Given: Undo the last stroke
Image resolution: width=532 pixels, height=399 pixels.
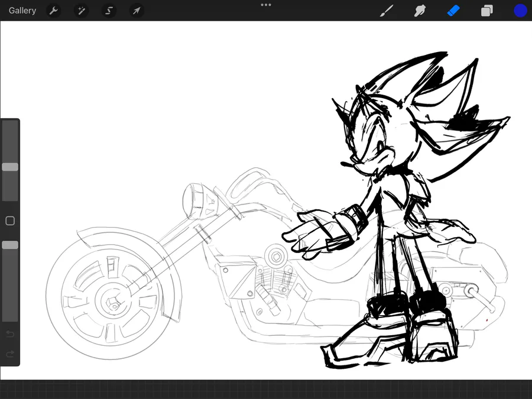Looking at the screenshot, I should (x=10, y=334).
